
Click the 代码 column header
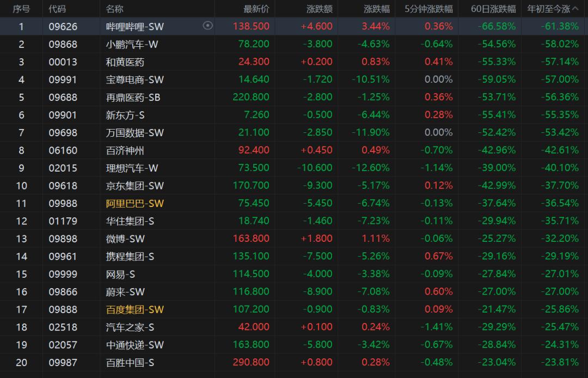tap(57, 9)
